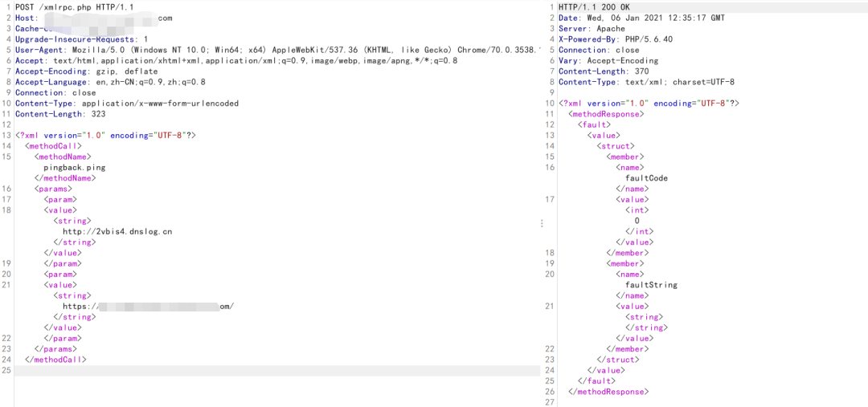The height and width of the screenshot is (407, 868).
Task: Click the pane divider handle with three dots
Action: point(542,223)
